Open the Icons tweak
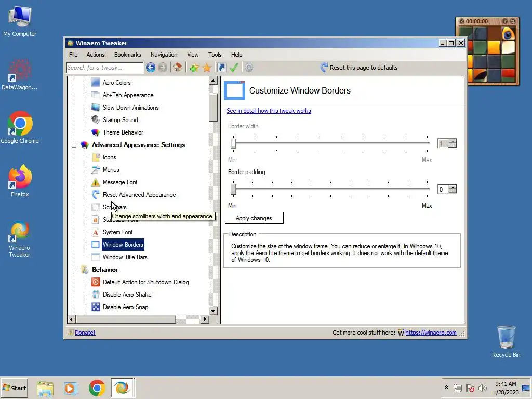 [x=110, y=157]
